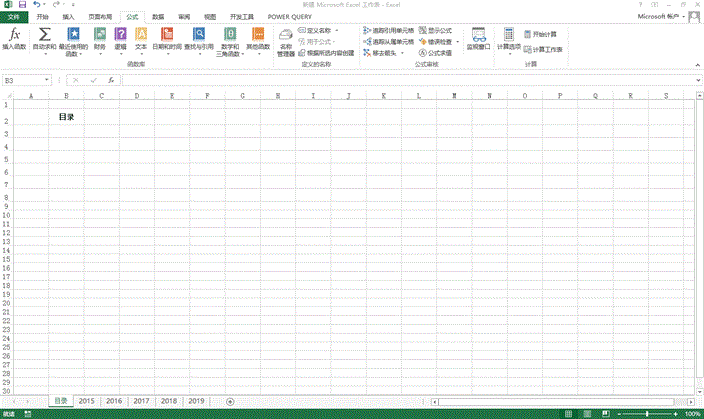This screenshot has width=704, height=419.
Task: Open the AutoSum (自动求和) sigma icon
Action: [x=44, y=35]
